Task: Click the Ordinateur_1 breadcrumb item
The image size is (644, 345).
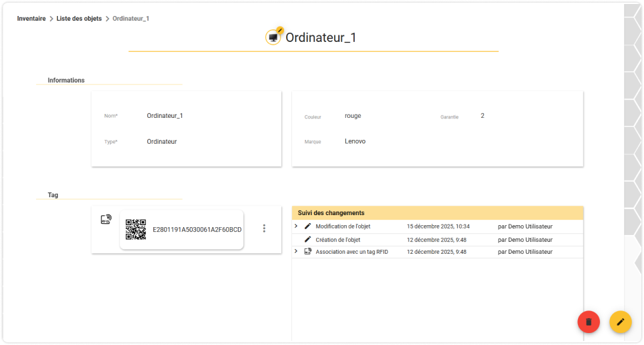Action: point(131,19)
